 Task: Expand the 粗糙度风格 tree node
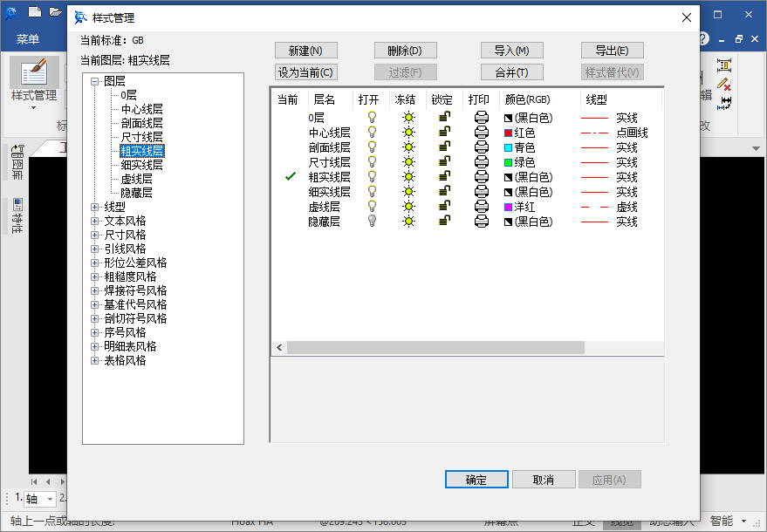point(95,277)
